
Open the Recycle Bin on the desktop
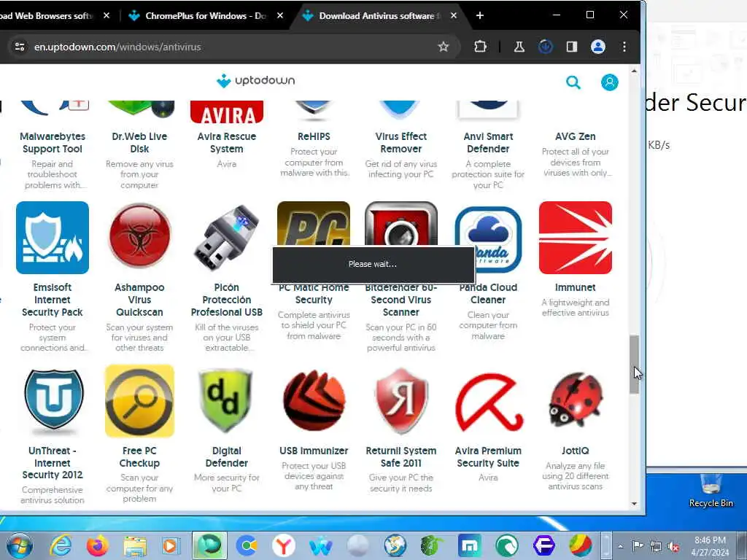pos(711,491)
